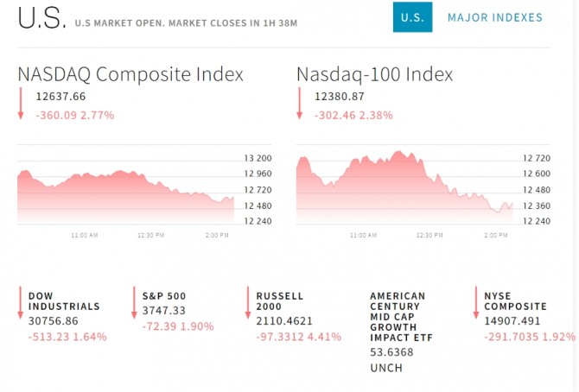
Task: Open the S&P 500 quote link
Action: pos(164,296)
